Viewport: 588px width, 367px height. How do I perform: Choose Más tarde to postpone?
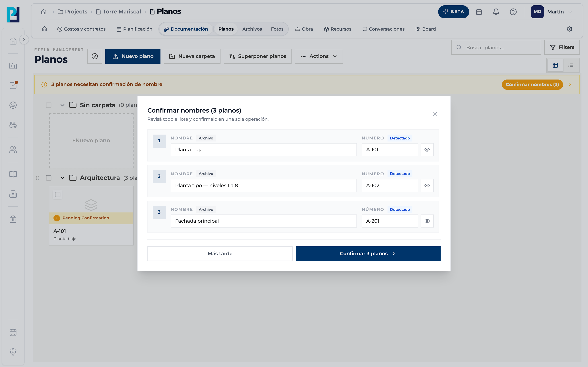coord(220,254)
